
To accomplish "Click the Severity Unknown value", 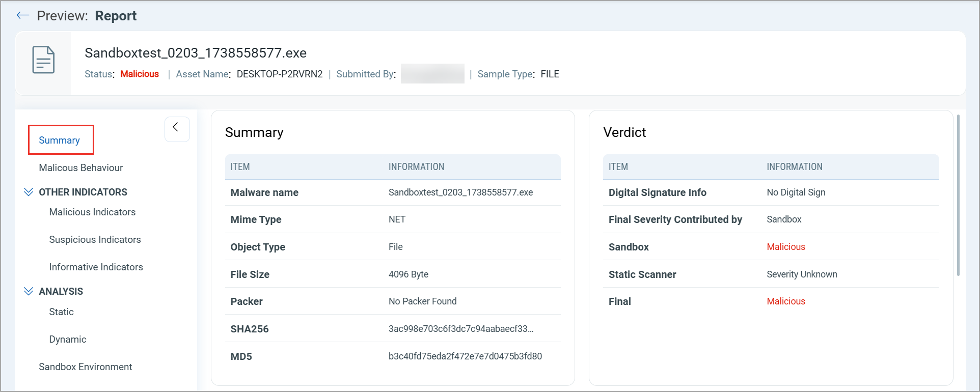I will 802,274.
